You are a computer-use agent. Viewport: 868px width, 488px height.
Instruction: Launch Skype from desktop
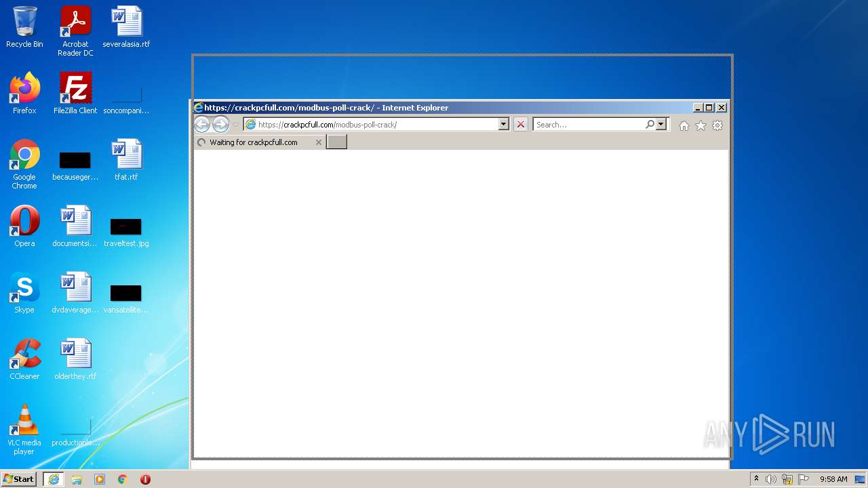pos(24,293)
